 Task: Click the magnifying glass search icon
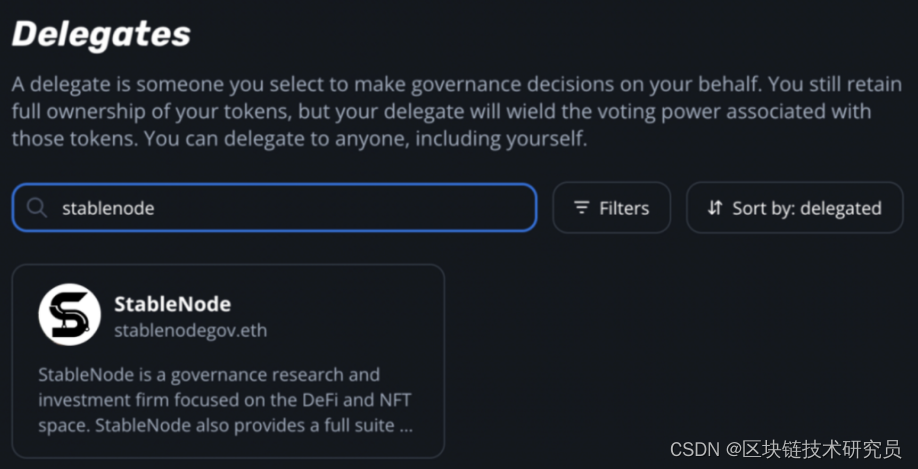[37, 208]
